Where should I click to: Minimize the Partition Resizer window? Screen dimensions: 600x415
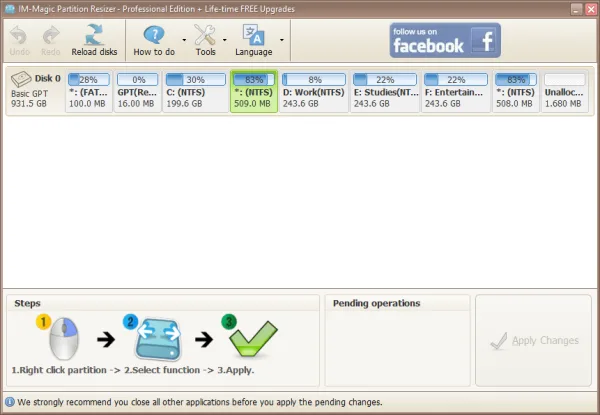click(576, 9)
